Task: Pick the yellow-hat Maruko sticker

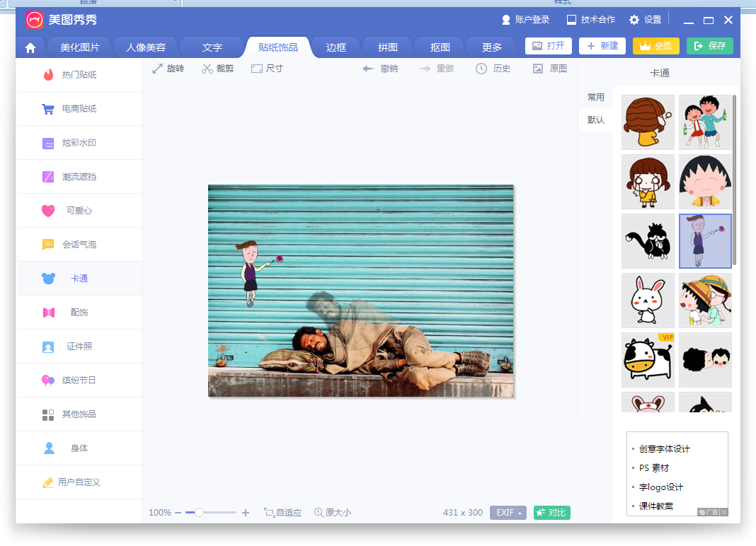Action: (x=705, y=301)
